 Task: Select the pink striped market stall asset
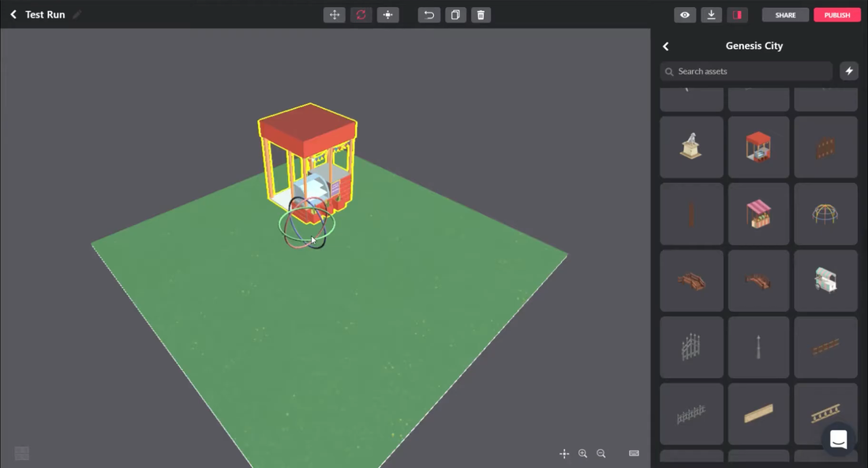[758, 214]
